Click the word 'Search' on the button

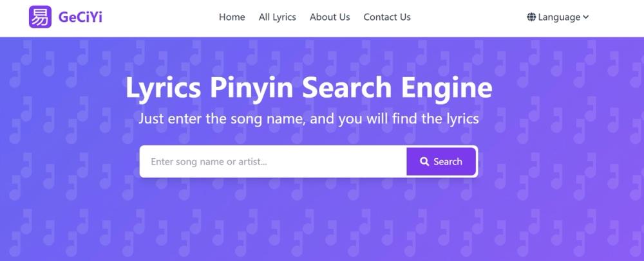point(448,161)
